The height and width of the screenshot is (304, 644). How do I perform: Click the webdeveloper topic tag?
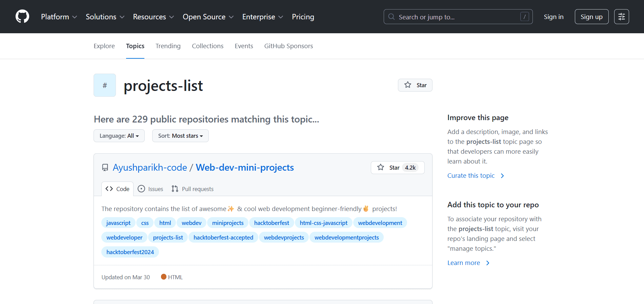(x=124, y=237)
